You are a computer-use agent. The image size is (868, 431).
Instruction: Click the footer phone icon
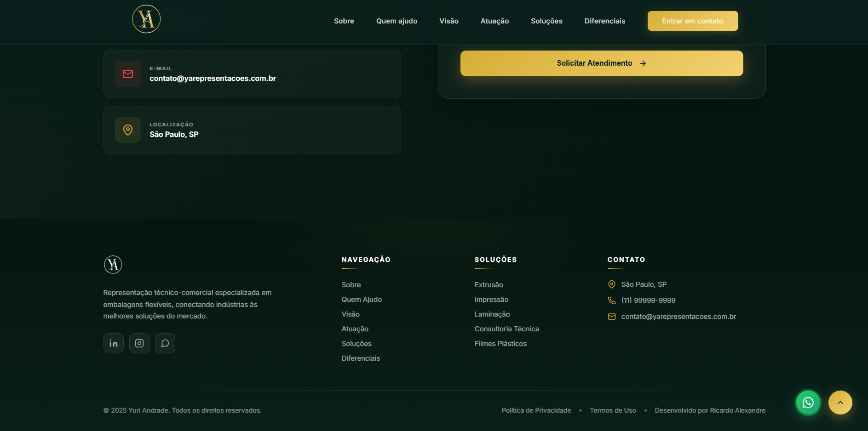tap(612, 301)
